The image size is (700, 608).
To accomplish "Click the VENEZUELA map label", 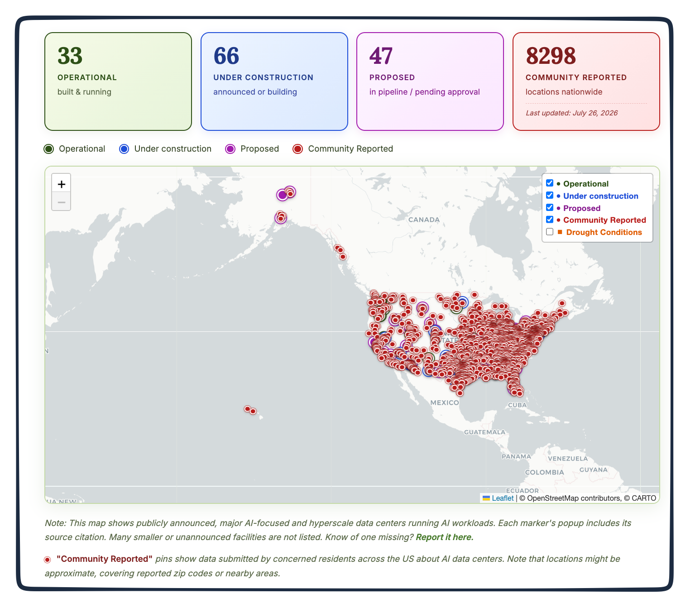I will [x=568, y=459].
